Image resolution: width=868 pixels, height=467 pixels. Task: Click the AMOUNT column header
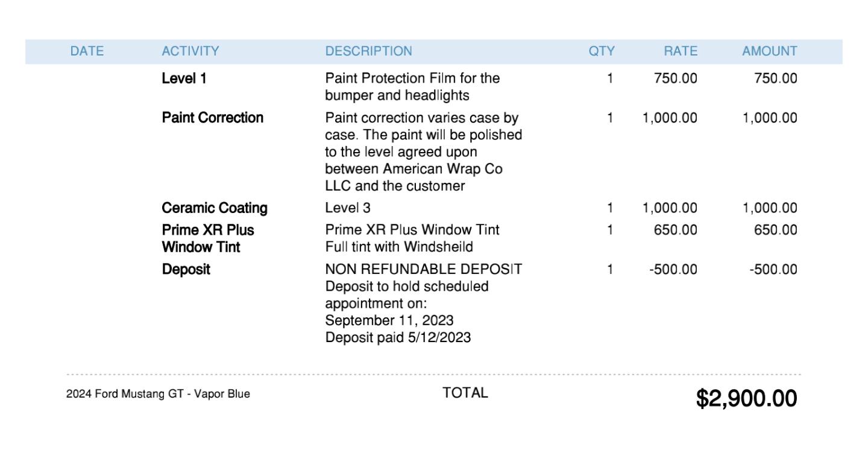pyautogui.click(x=770, y=51)
